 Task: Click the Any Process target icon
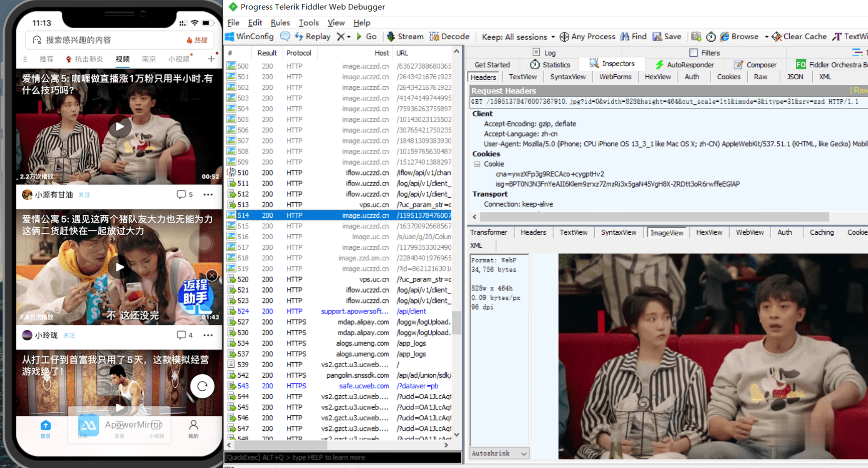(x=564, y=37)
